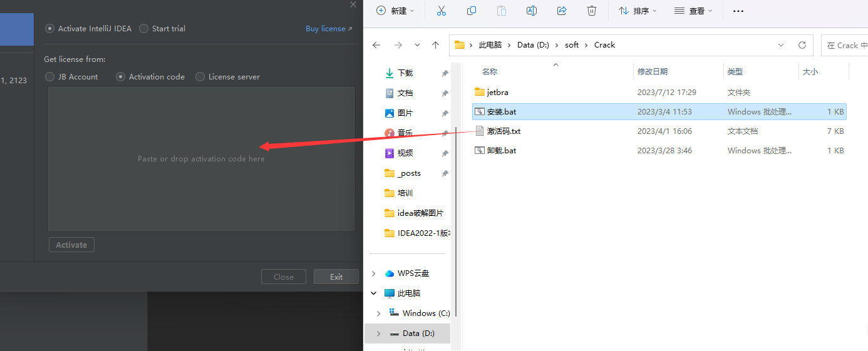This screenshot has height=351, width=868.
Task: Sort by 名称 column header
Action: tap(490, 72)
